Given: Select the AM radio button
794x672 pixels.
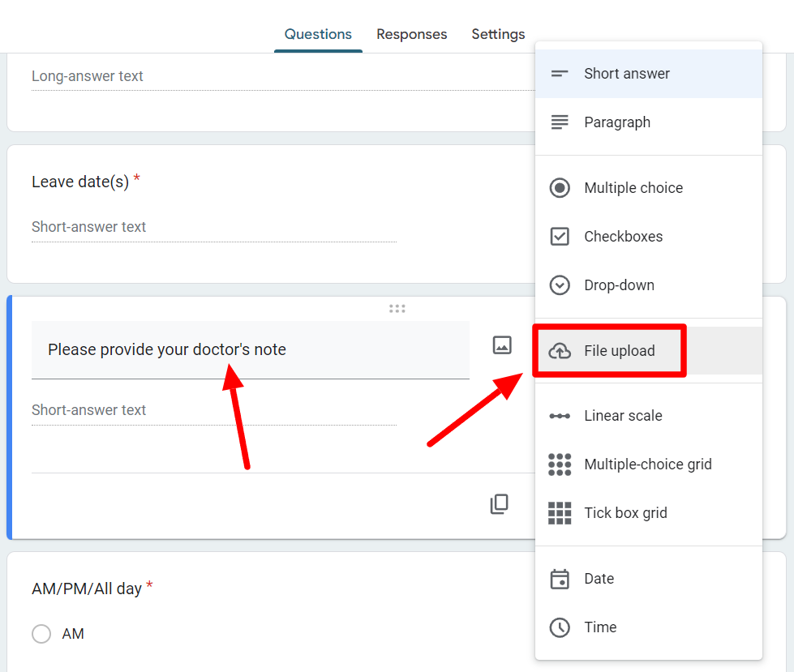Looking at the screenshot, I should click(41, 634).
